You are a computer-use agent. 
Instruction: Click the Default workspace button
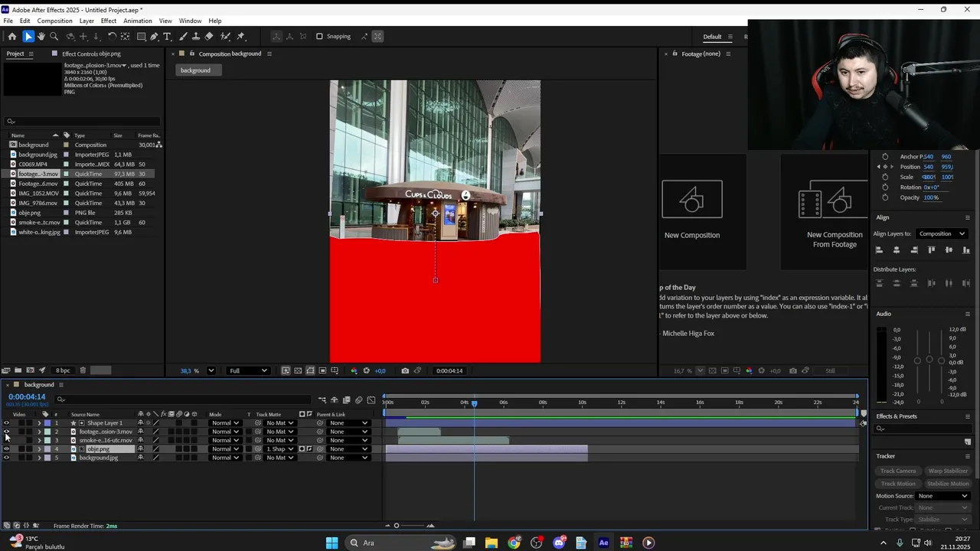coord(712,37)
